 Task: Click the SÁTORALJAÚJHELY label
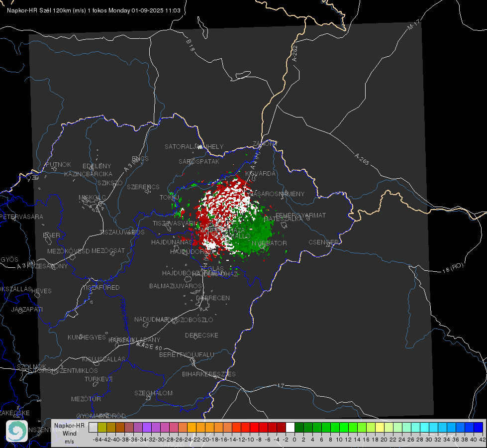(194, 146)
